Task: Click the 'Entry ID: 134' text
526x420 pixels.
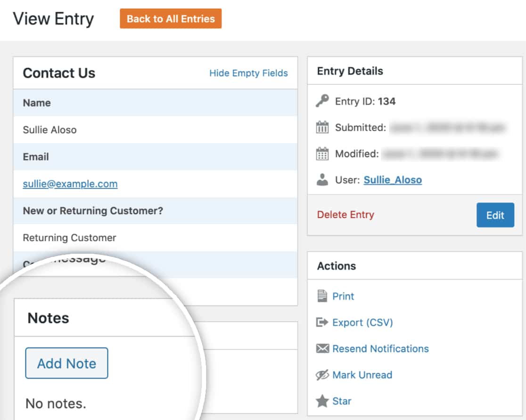Action: (365, 101)
